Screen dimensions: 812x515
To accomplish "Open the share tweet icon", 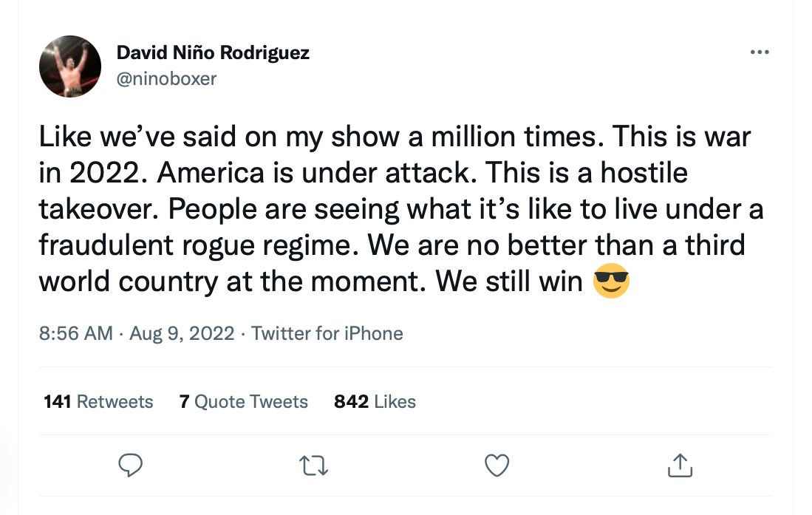I will pos(680,465).
